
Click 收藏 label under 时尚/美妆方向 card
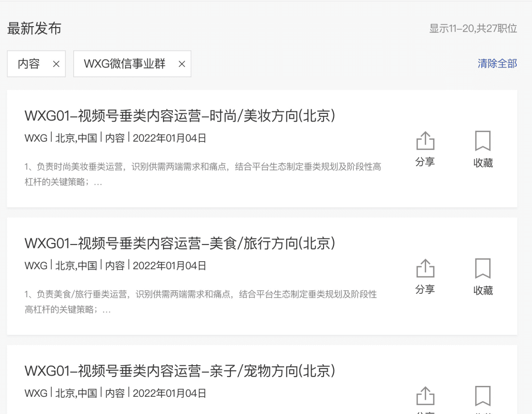[483, 163]
